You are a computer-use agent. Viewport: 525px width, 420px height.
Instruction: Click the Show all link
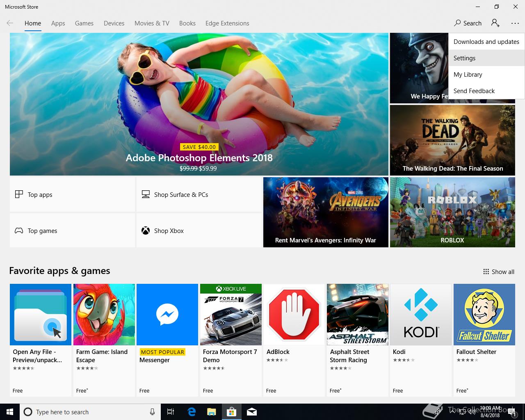tap(499, 272)
